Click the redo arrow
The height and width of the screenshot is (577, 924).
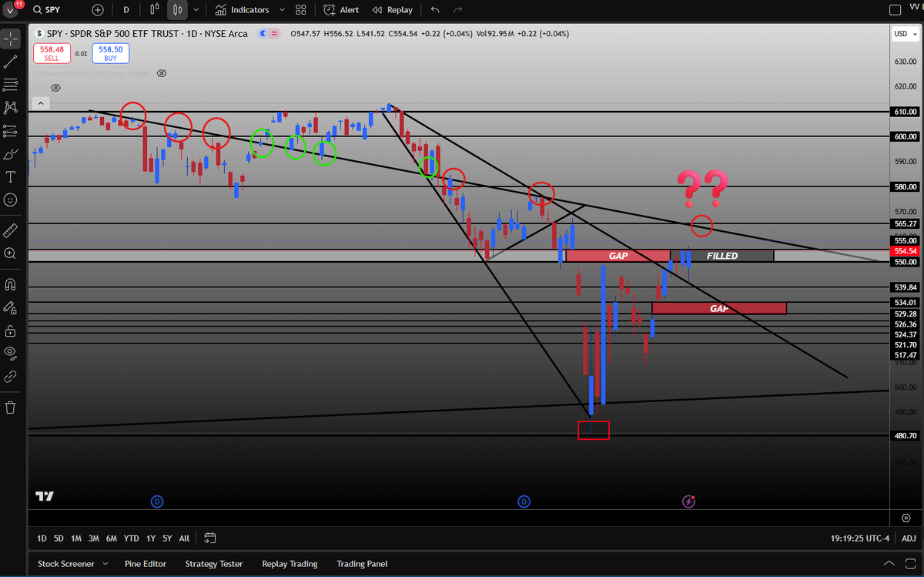[x=458, y=10]
